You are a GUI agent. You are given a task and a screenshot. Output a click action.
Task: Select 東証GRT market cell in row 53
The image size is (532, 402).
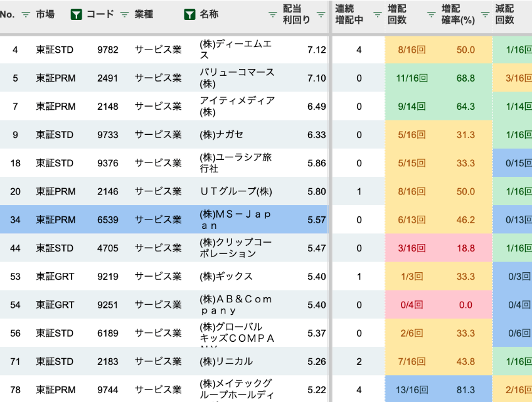click(x=55, y=277)
